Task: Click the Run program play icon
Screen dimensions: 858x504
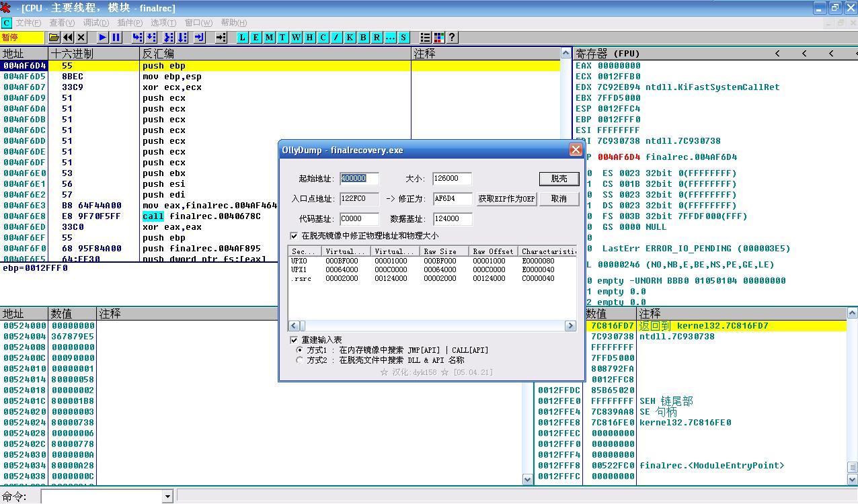Action: coord(103,38)
